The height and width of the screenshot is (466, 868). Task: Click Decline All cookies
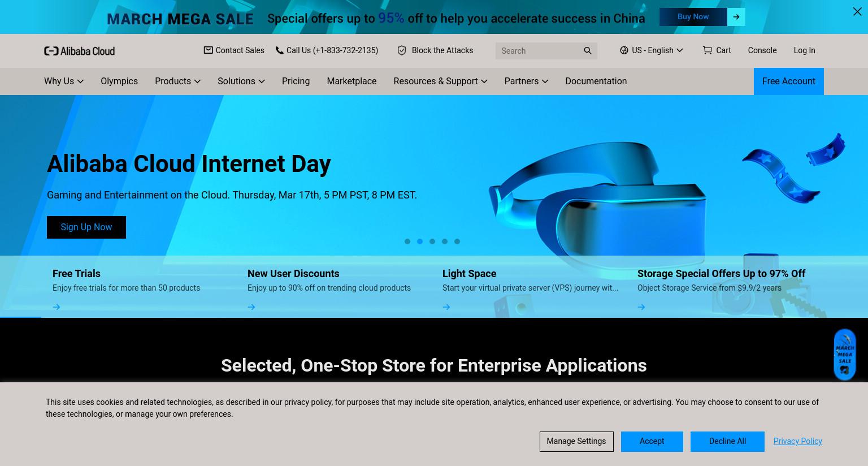point(727,442)
